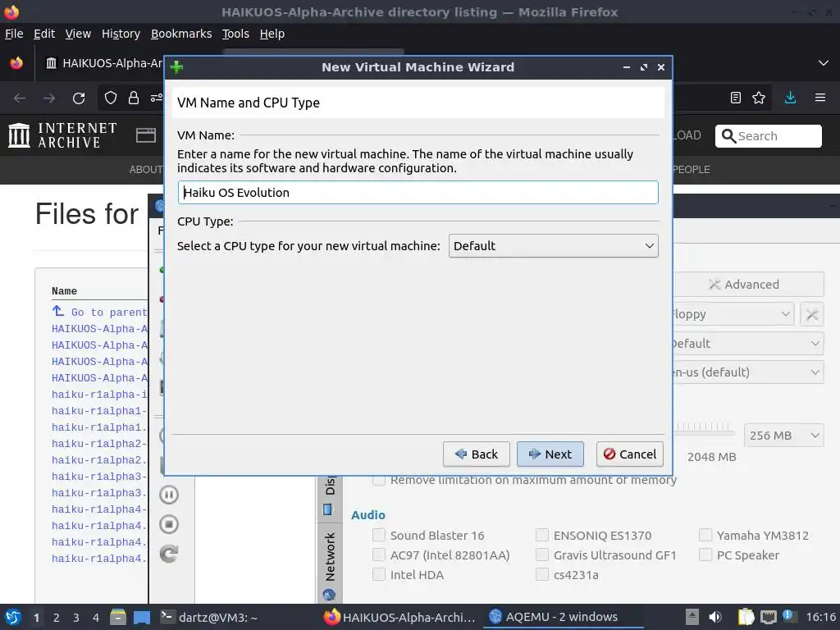Toggle remove limitation on maximum memory

coord(378,480)
